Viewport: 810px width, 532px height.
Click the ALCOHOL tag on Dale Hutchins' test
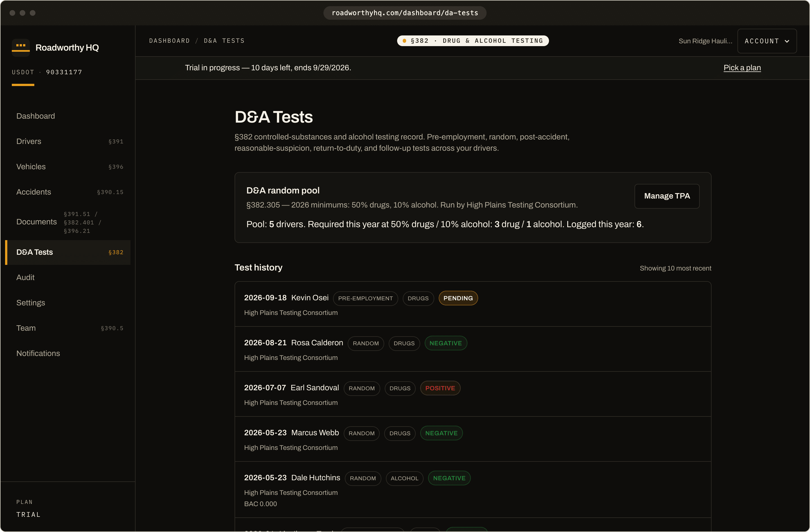tap(404, 479)
